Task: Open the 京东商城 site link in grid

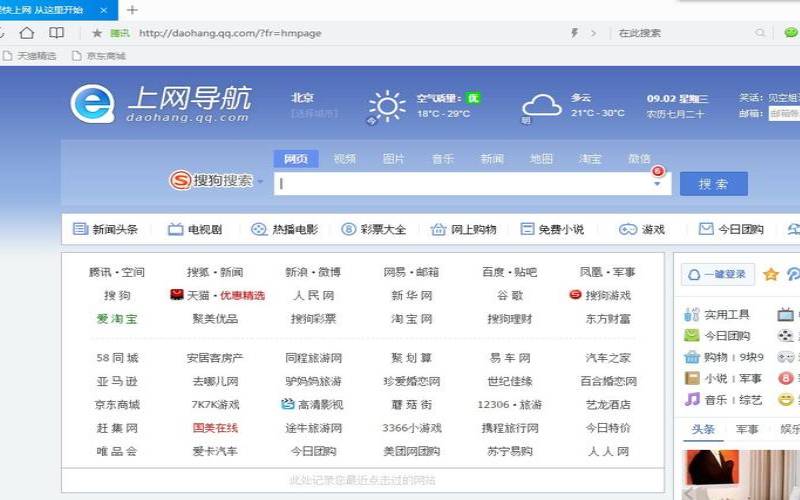Action: point(117,405)
